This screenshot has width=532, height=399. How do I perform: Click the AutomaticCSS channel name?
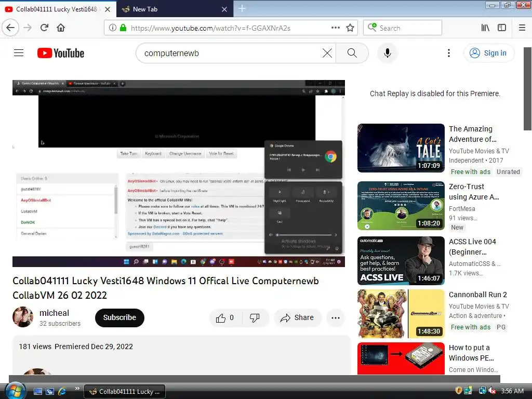[474, 263]
